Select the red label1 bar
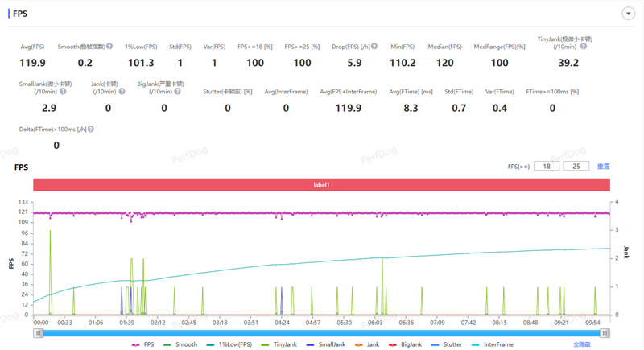Image resolution: width=644 pixels, height=350 pixels. click(322, 184)
